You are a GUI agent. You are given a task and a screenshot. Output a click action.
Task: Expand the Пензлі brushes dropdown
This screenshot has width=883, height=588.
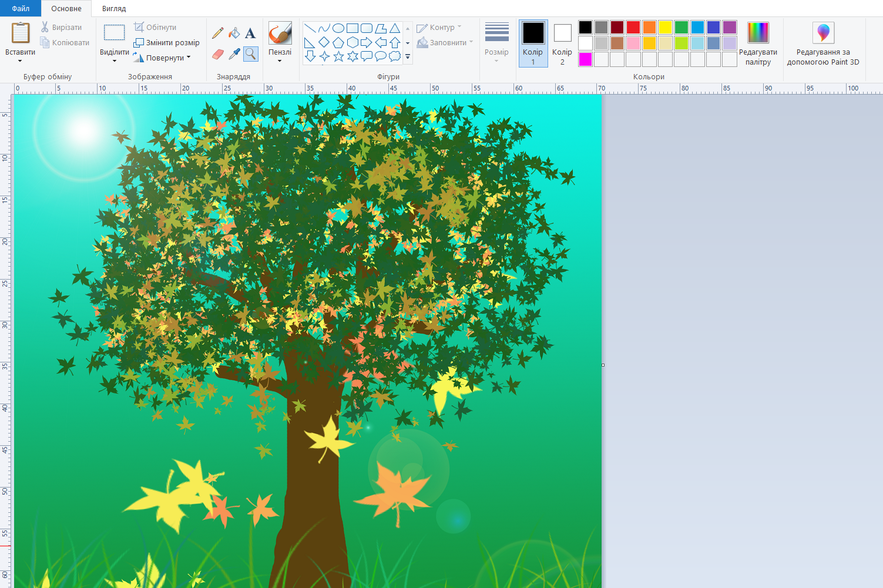(x=280, y=61)
